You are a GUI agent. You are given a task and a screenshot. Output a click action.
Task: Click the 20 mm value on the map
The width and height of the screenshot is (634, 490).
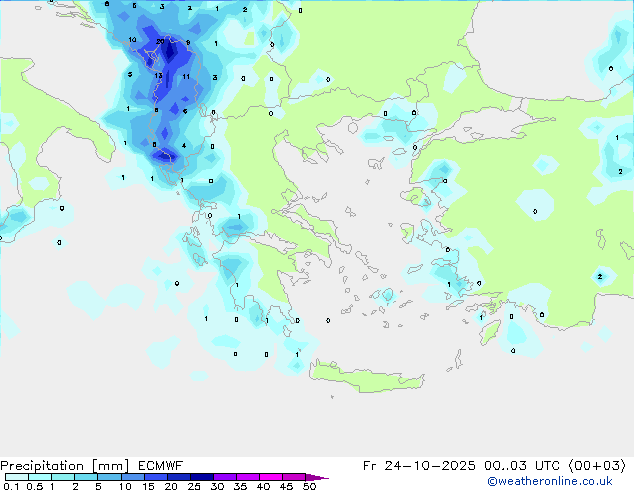point(160,42)
